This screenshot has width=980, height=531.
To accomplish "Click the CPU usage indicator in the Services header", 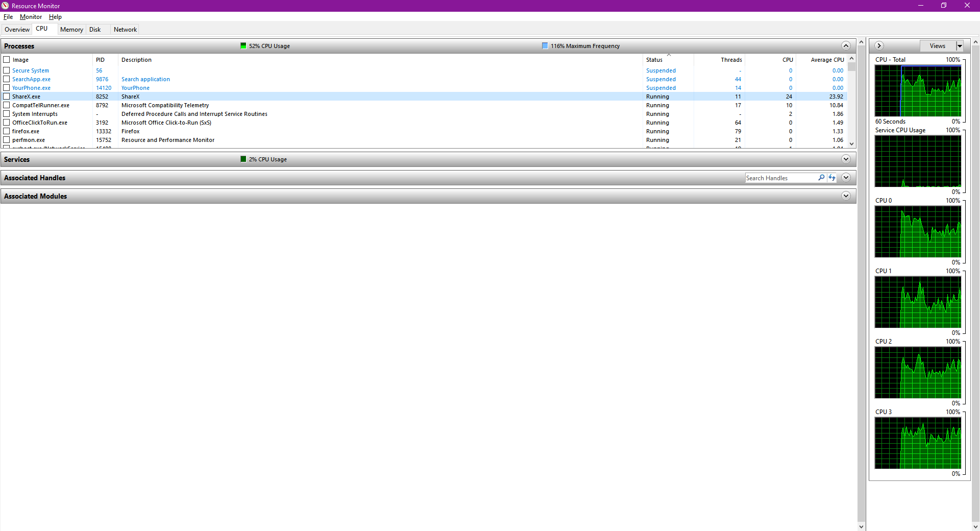I will click(243, 159).
